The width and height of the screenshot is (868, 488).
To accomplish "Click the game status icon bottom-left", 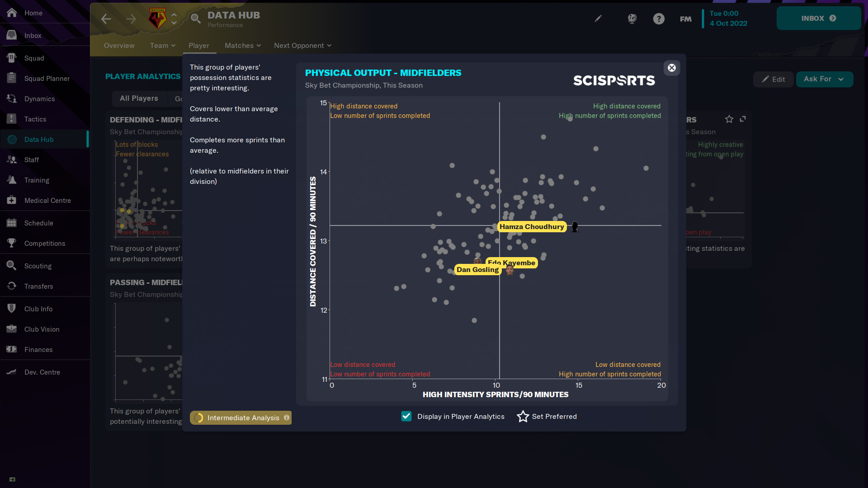I will click(12, 479).
